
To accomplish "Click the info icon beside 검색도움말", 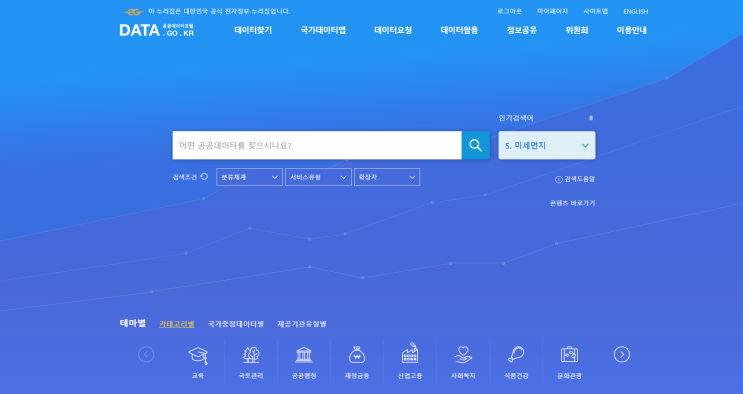I will click(x=559, y=179).
